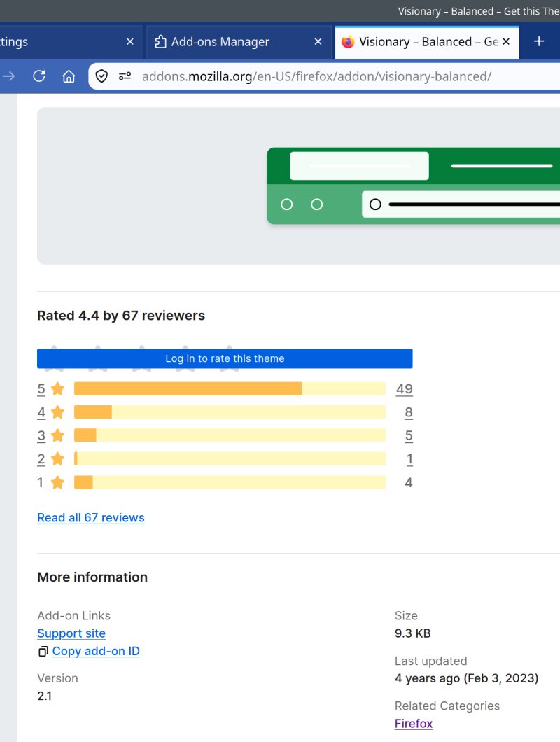Click the forward navigation arrow

coord(9,76)
